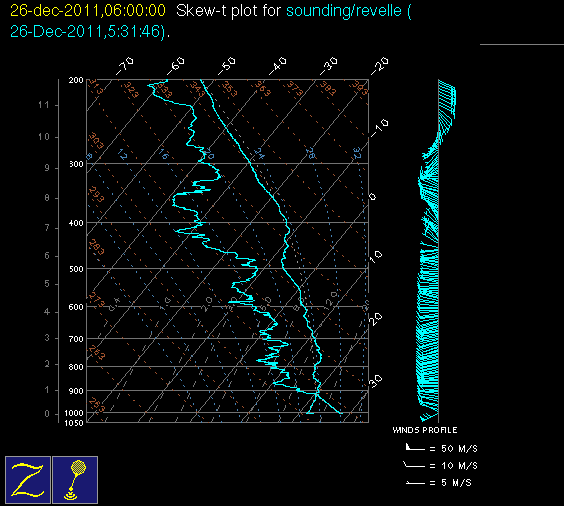Click the 9 km altitude tick label
This screenshot has width=564, height=506.
47,168
